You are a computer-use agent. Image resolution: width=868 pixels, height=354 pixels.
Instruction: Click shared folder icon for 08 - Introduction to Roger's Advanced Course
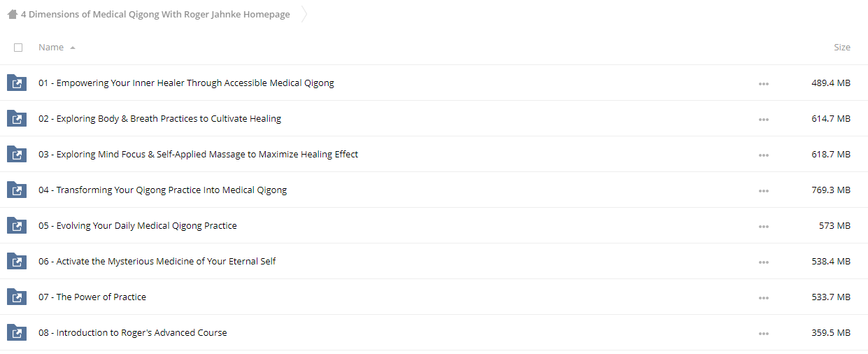tap(16, 332)
